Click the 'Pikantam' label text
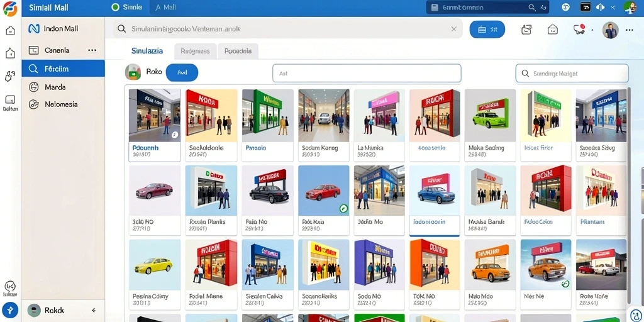The image size is (644, 322). click(592, 222)
